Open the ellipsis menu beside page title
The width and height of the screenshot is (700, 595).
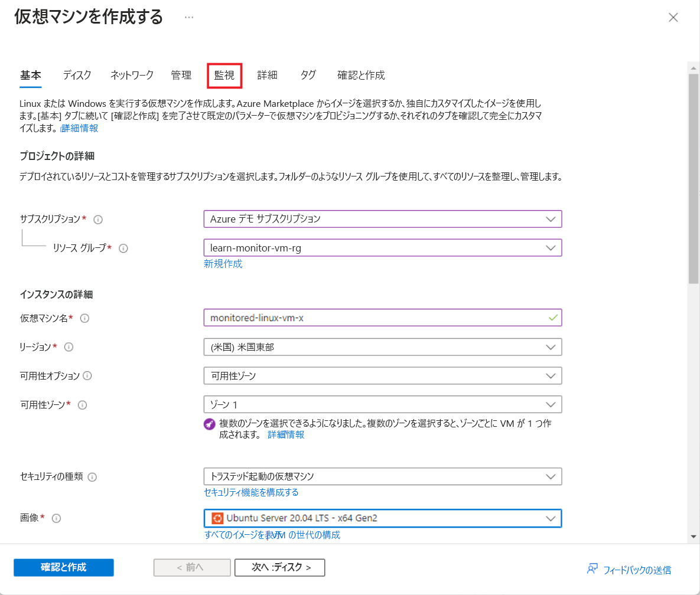click(189, 17)
